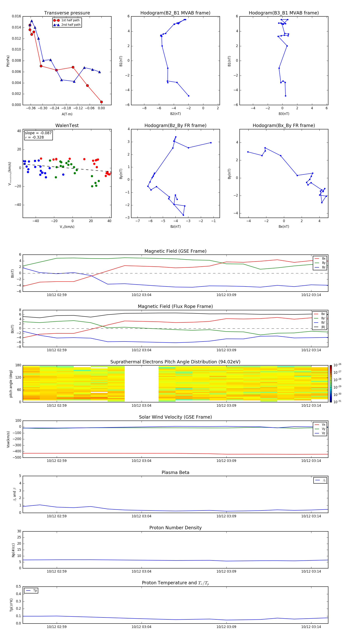The height and width of the screenshot is (644, 351).
Task: Click the "Hodogram(Bx_By FR frame)" title
Action: coord(284,125)
